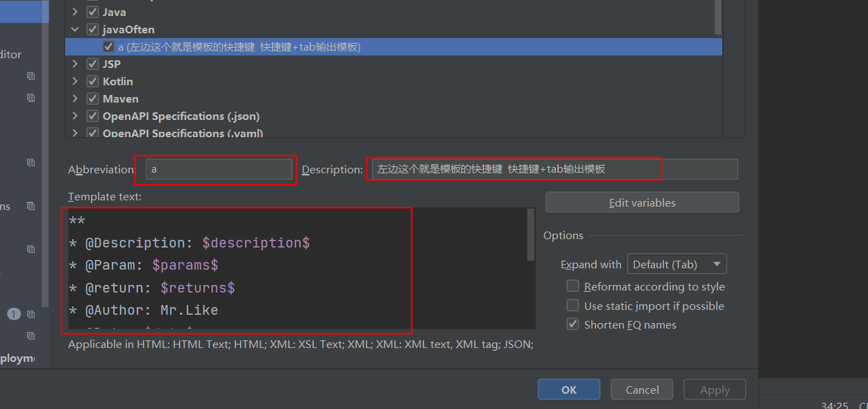Expand OpenAPI Specifications (.json) group
The height and width of the screenshot is (409, 868).
[x=75, y=116]
